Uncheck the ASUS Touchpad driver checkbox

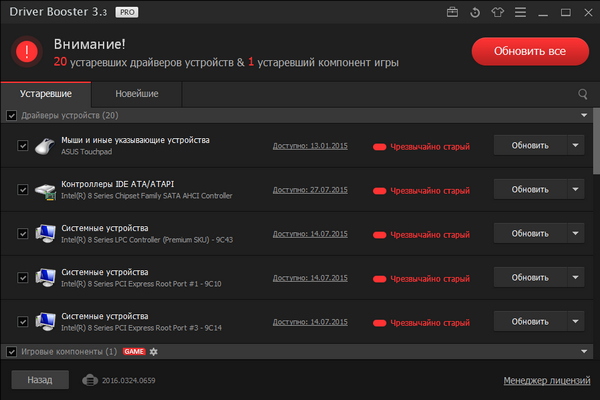click(x=23, y=146)
